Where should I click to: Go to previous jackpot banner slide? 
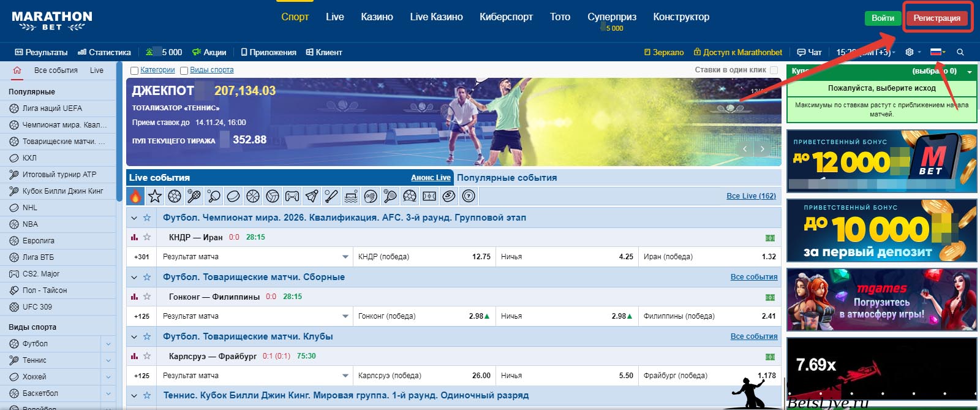click(x=745, y=149)
